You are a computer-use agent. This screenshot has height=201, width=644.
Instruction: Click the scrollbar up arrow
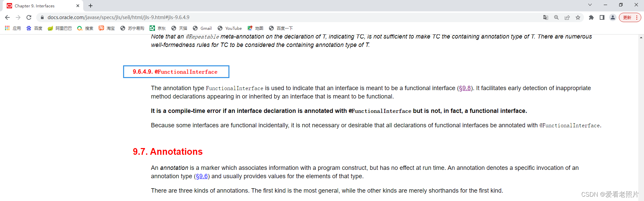(641, 38)
